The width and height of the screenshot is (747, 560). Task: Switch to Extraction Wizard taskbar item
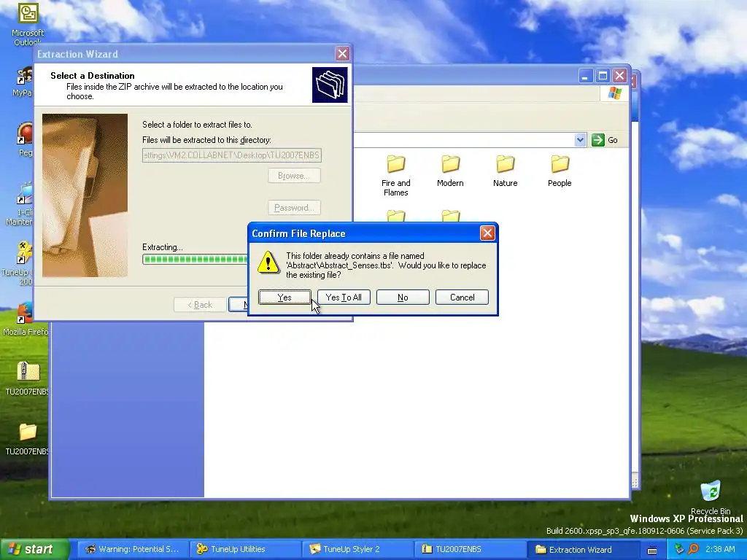(582, 549)
